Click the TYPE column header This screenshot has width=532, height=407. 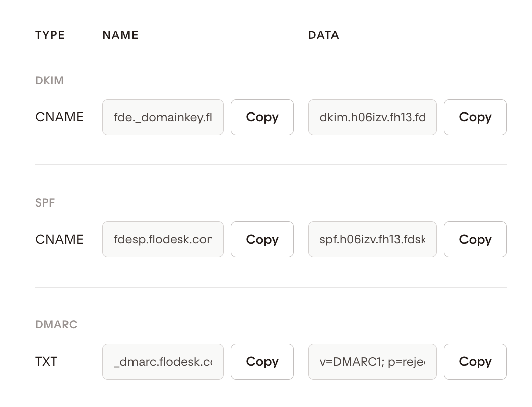[x=50, y=35]
